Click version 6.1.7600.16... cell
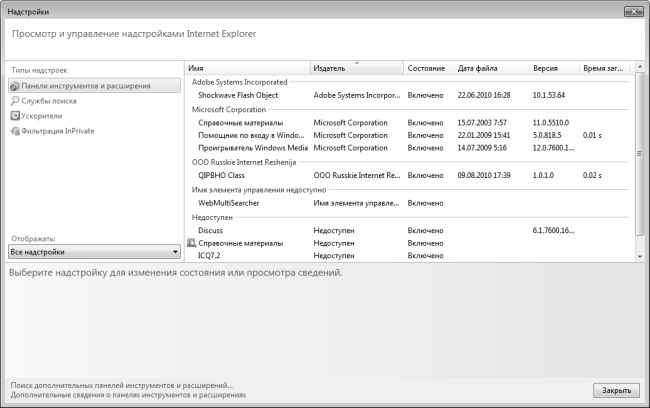This screenshot has height=408, width=650. click(x=553, y=230)
